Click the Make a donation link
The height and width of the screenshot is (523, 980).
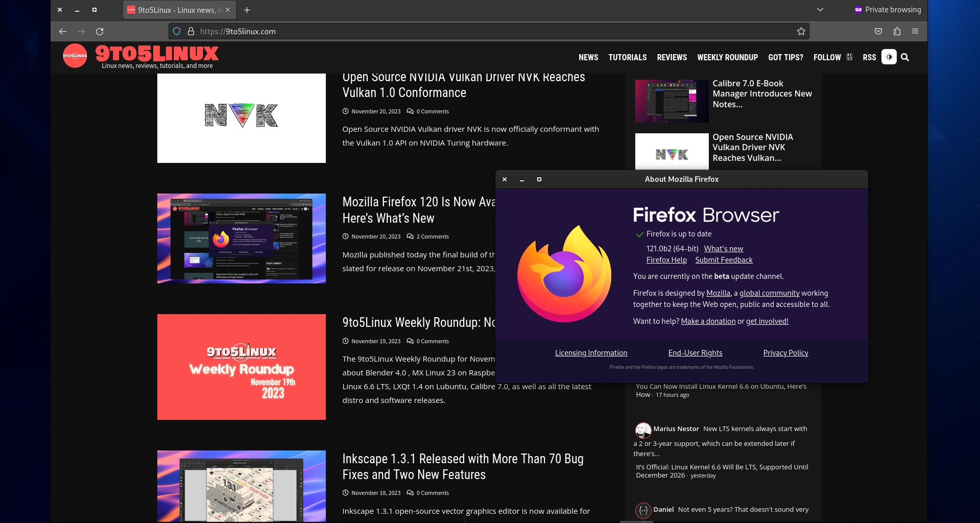pyautogui.click(x=708, y=321)
